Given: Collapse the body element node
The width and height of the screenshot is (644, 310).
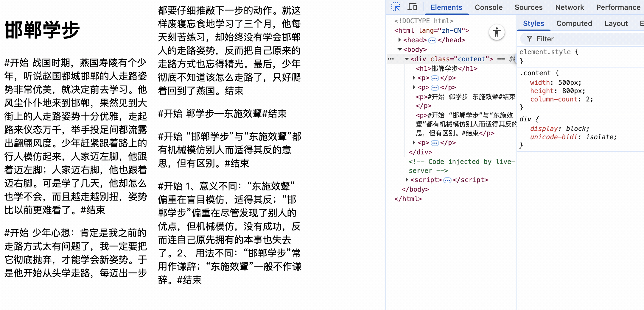Looking at the screenshot, I should pyautogui.click(x=400, y=49).
